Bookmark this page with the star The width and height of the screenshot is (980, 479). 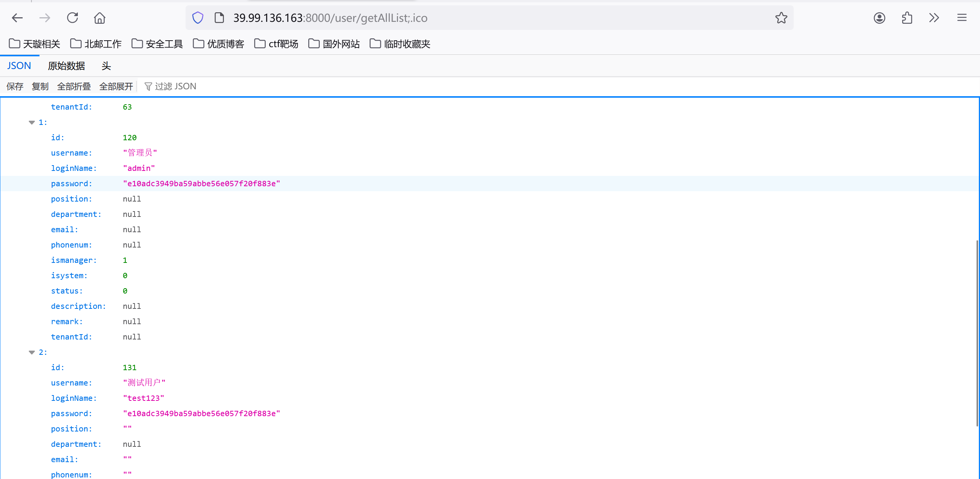point(781,18)
